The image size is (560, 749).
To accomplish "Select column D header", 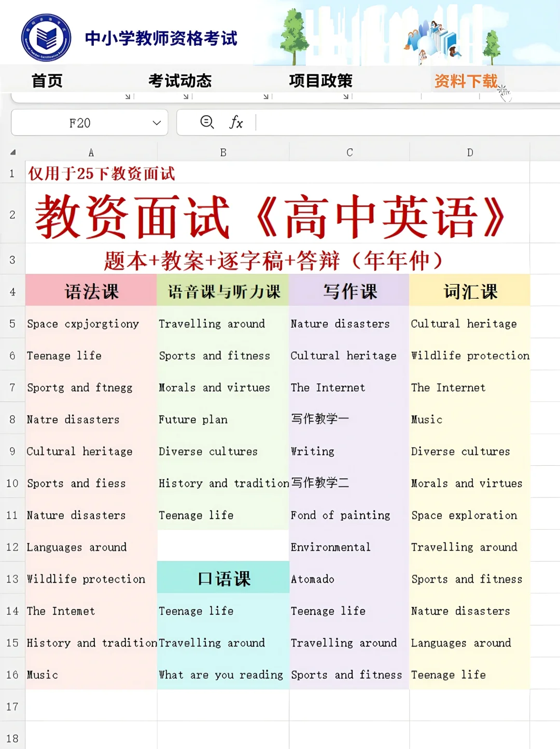I will pyautogui.click(x=469, y=152).
